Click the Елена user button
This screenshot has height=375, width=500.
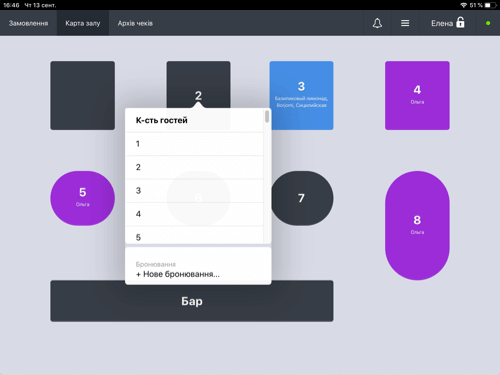448,23
